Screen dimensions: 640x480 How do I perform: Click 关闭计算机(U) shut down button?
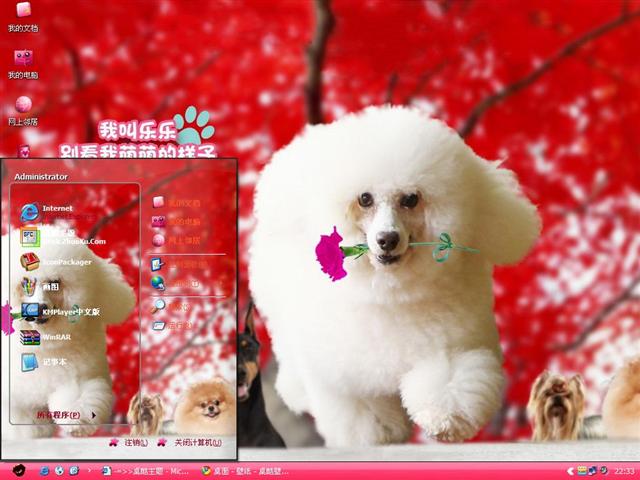[191, 442]
